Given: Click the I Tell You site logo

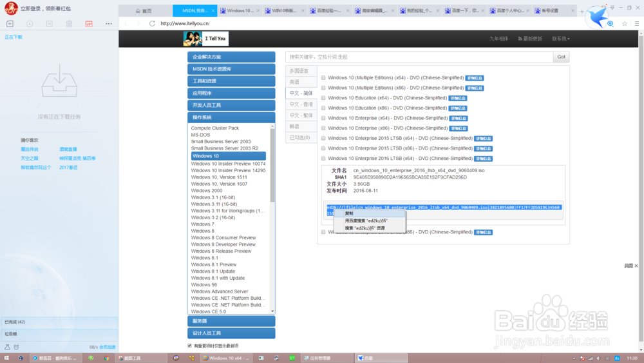Looking at the screenshot, I should pyautogui.click(x=206, y=38).
